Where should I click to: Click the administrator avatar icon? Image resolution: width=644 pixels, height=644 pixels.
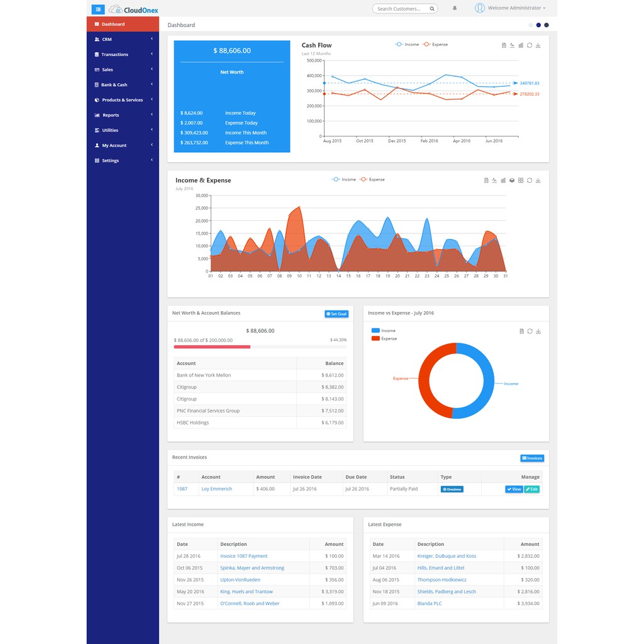pyautogui.click(x=480, y=8)
